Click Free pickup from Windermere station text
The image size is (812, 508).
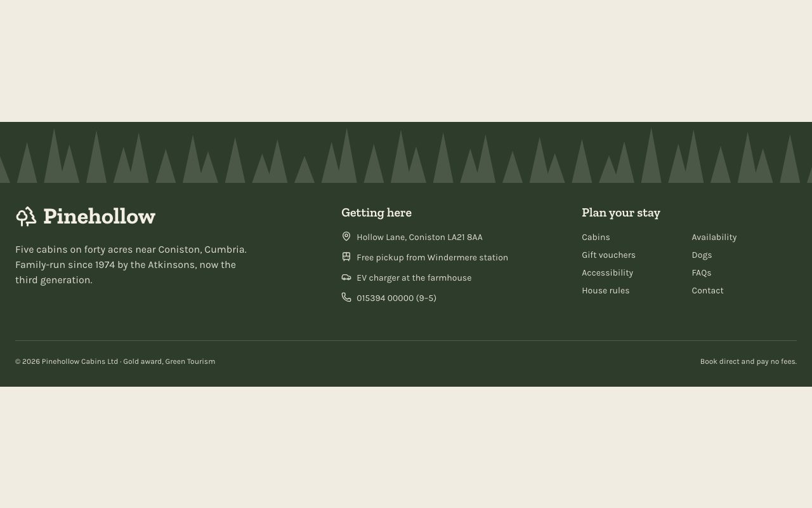432,257
